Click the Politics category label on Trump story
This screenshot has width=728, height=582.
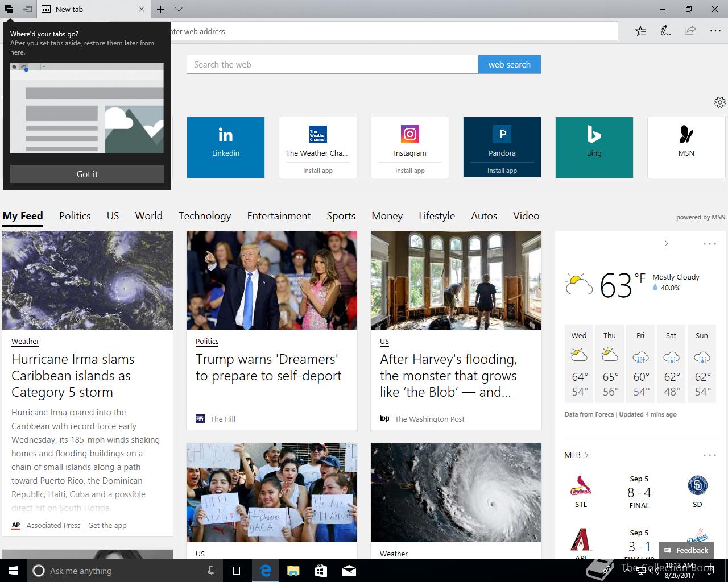207,342
